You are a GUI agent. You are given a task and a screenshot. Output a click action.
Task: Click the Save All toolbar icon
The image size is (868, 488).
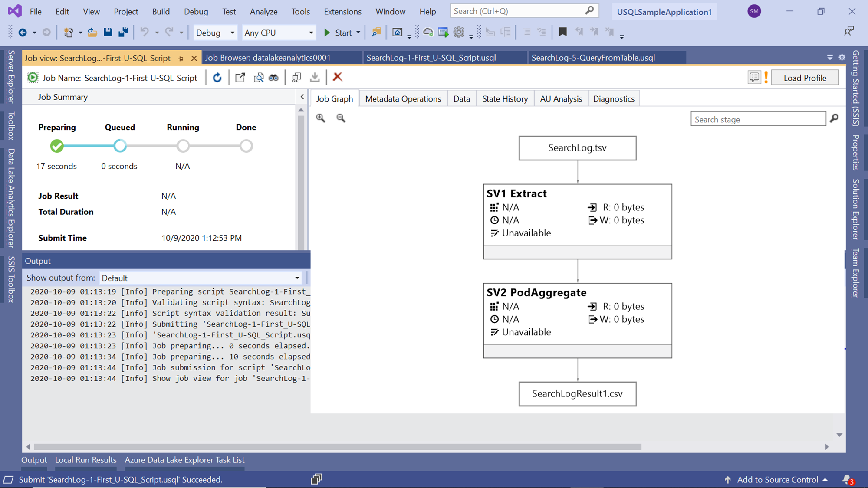point(123,32)
